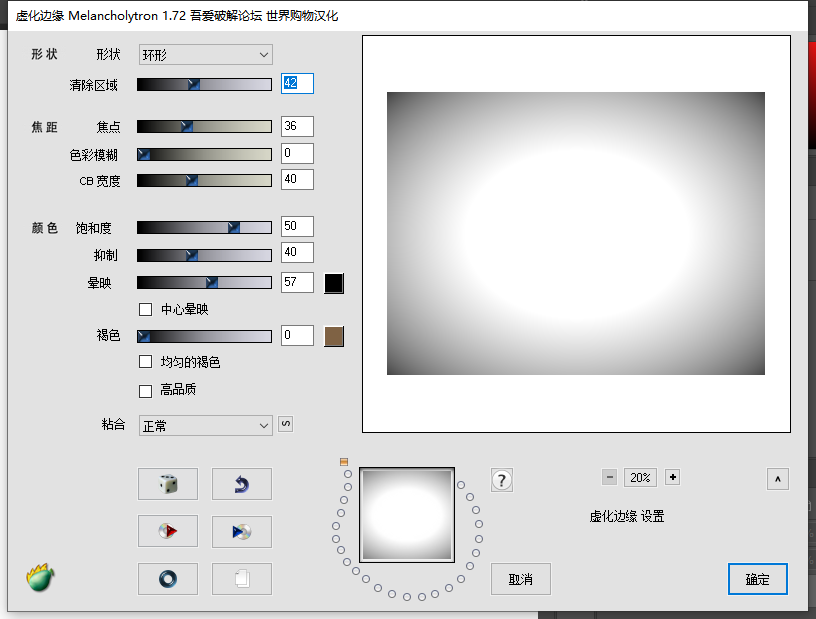Viewport: 816px width, 619px height.
Task: Click the Flaming Pear logo icon
Action: pos(40,578)
